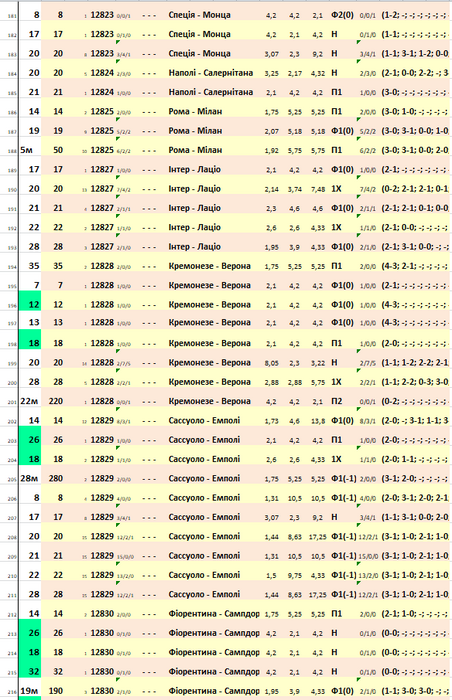
Task: Select '7' in the first column of row 195
Action: point(37,285)
